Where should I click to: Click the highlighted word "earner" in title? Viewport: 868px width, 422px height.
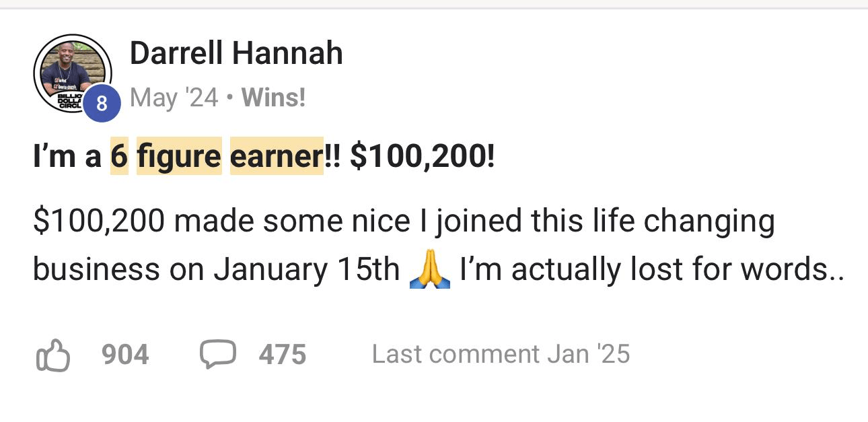(x=276, y=157)
